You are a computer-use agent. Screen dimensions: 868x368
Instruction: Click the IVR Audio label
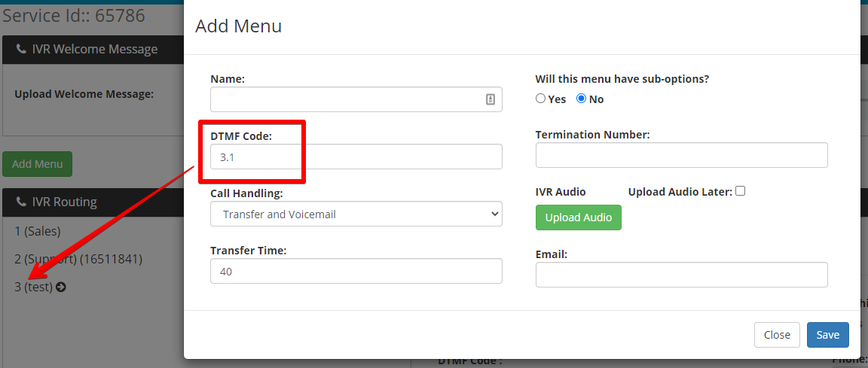coord(561,192)
